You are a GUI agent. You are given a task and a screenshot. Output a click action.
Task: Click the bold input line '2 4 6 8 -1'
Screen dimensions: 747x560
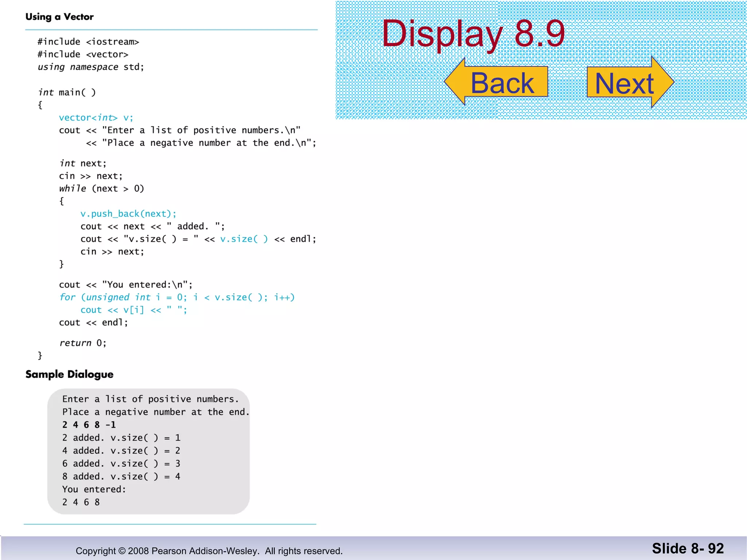pos(89,425)
